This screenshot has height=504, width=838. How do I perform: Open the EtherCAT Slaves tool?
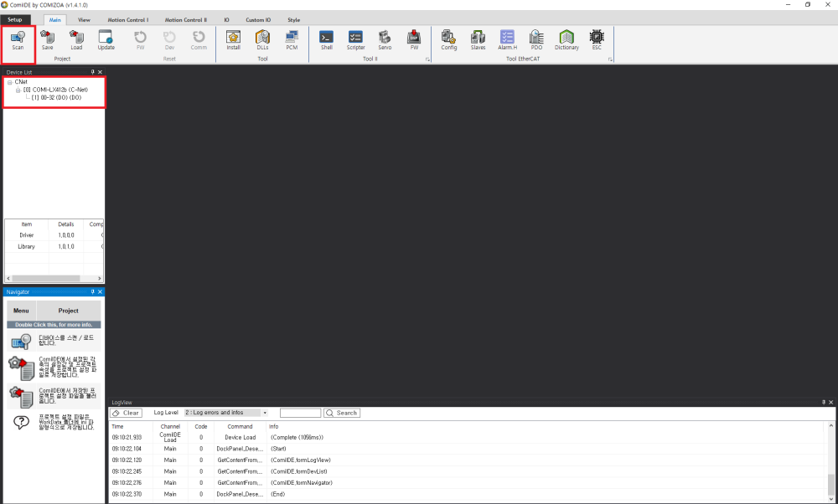tap(478, 39)
